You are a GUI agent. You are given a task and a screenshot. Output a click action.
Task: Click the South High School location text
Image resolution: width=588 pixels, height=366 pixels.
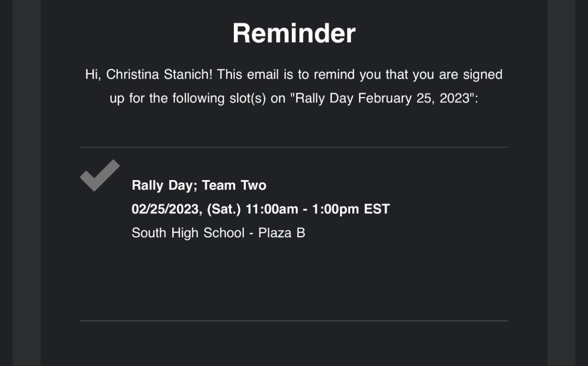[188, 233]
